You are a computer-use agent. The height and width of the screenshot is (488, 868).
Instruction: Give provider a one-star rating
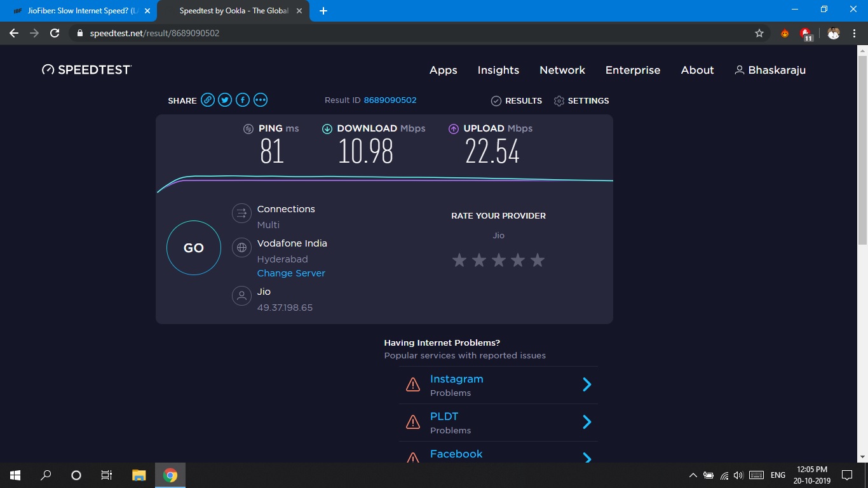click(x=459, y=260)
